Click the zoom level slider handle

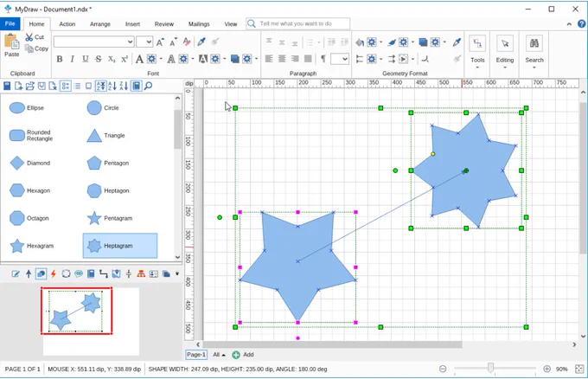click(x=490, y=368)
